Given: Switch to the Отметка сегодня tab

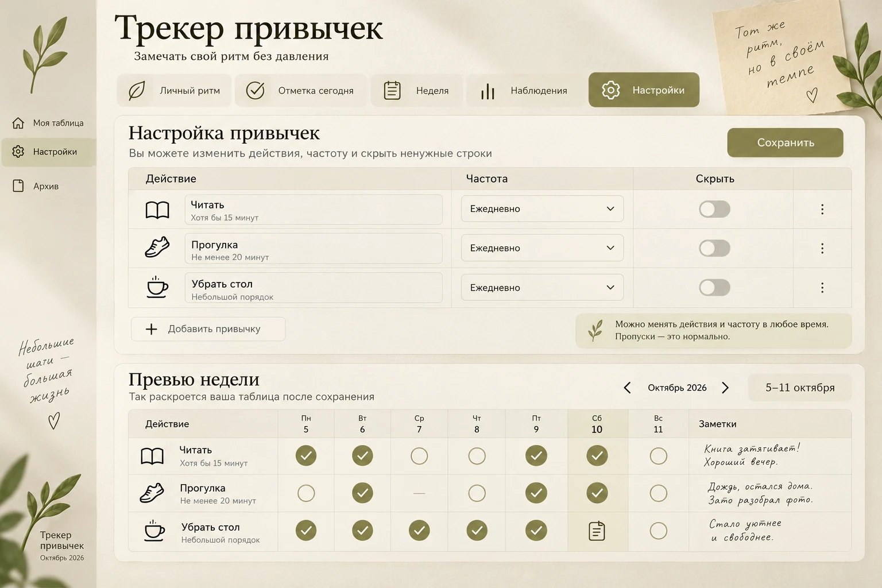Looking at the screenshot, I should click(x=300, y=90).
